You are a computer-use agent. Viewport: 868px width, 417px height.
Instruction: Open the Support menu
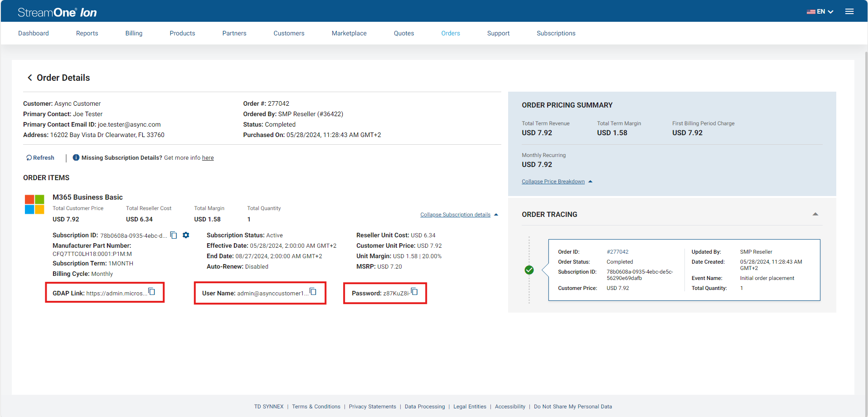tap(498, 33)
